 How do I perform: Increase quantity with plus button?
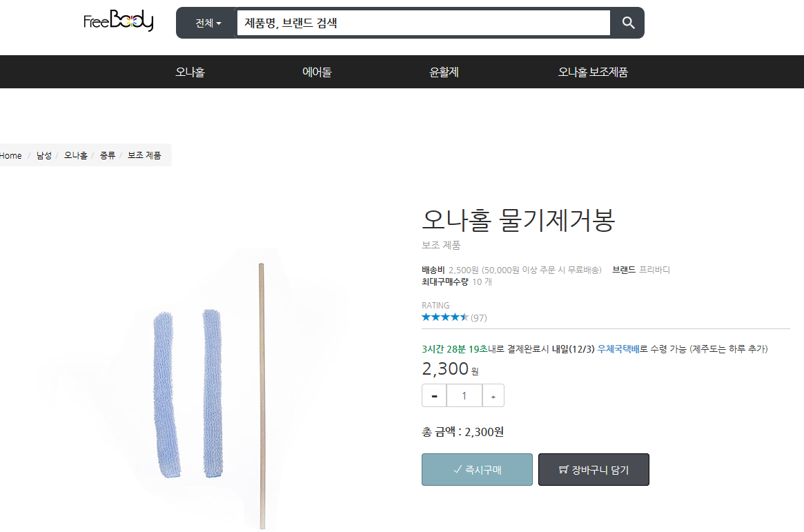pyautogui.click(x=493, y=395)
